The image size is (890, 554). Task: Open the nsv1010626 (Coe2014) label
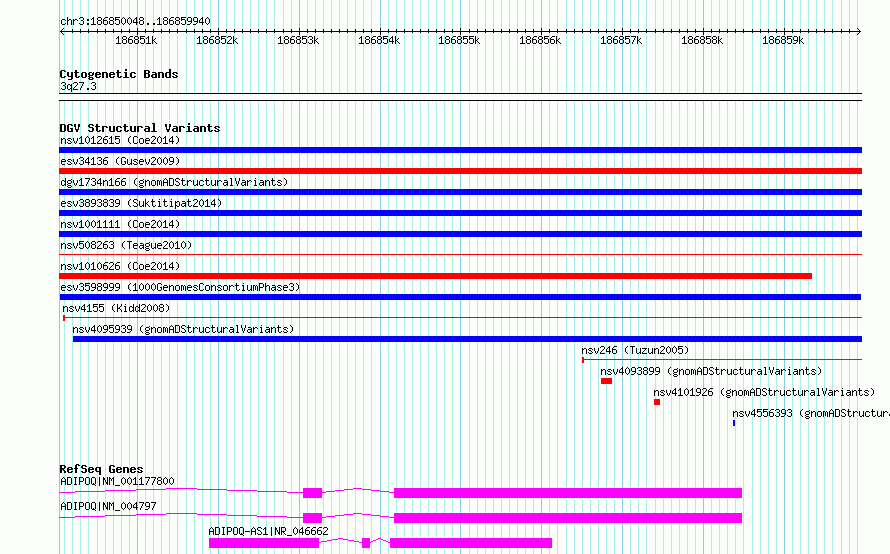[x=120, y=266]
